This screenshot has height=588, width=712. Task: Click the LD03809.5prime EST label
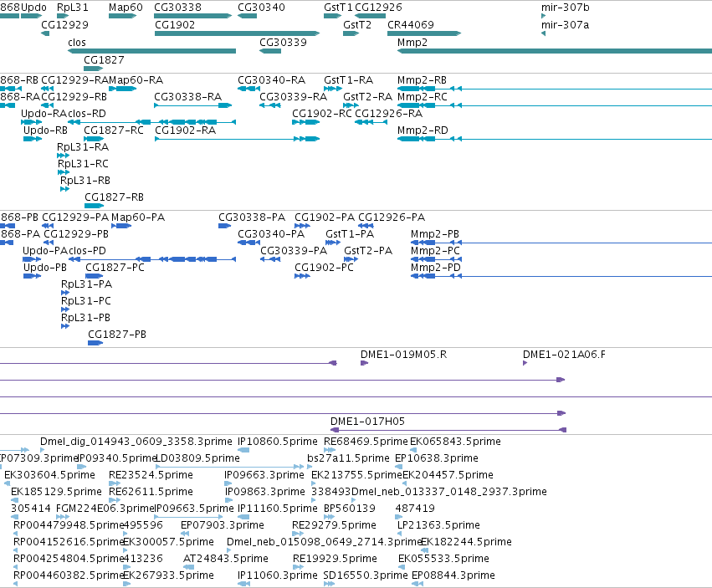pyautogui.click(x=197, y=458)
